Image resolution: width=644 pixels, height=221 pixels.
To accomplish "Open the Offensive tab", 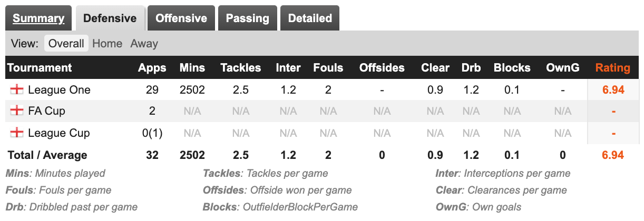I will (x=181, y=18).
